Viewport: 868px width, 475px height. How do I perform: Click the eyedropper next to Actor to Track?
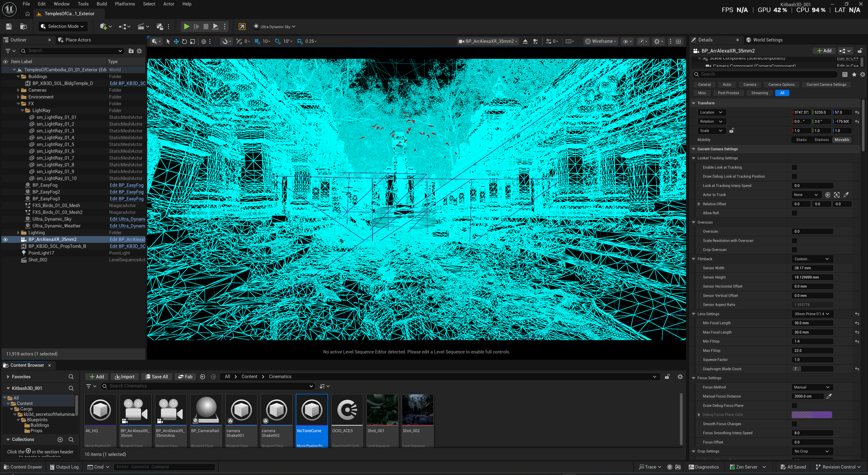coord(846,195)
